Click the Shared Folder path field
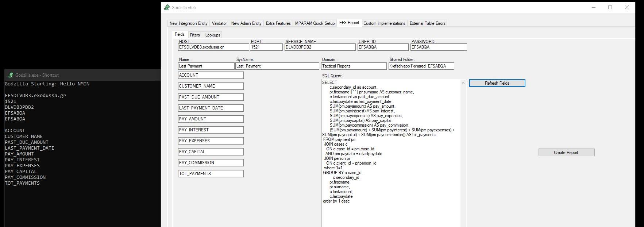The image size is (644, 227). tap(421, 66)
